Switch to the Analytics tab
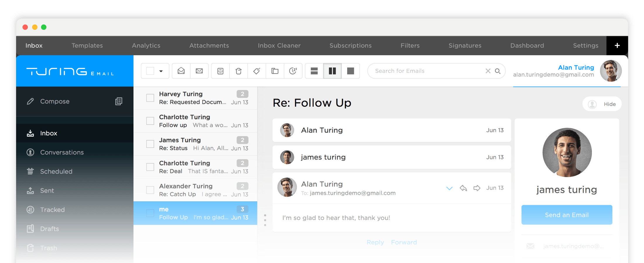 (146, 46)
